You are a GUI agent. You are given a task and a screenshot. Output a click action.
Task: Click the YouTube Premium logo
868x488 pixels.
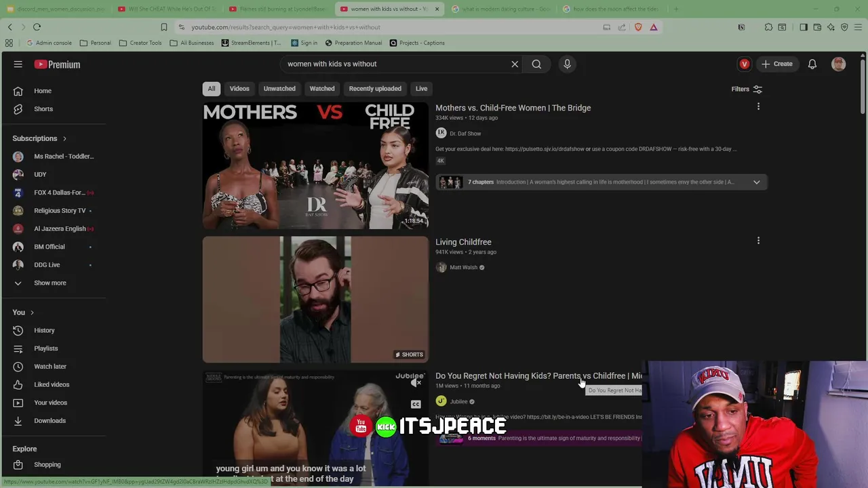click(58, 64)
